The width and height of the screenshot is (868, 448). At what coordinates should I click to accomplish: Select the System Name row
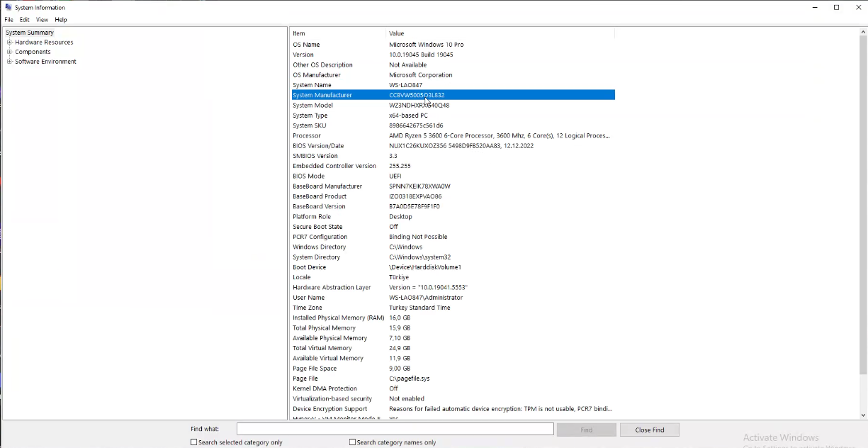click(x=453, y=85)
